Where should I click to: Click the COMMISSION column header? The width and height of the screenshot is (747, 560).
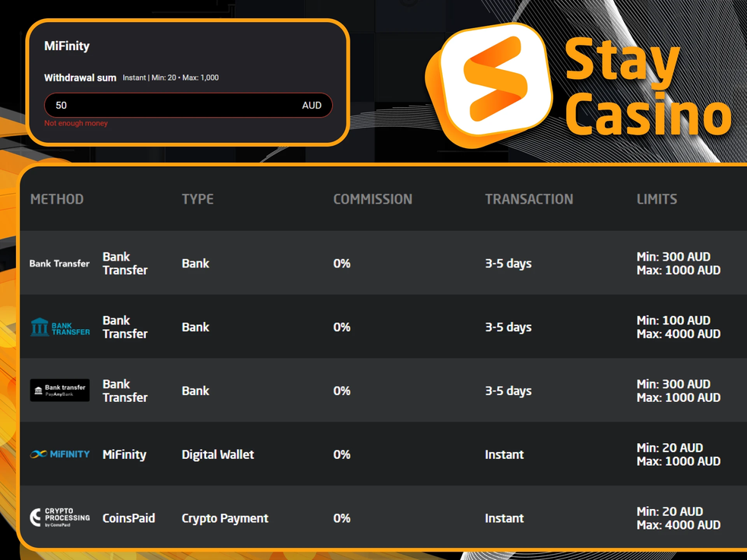point(373,199)
